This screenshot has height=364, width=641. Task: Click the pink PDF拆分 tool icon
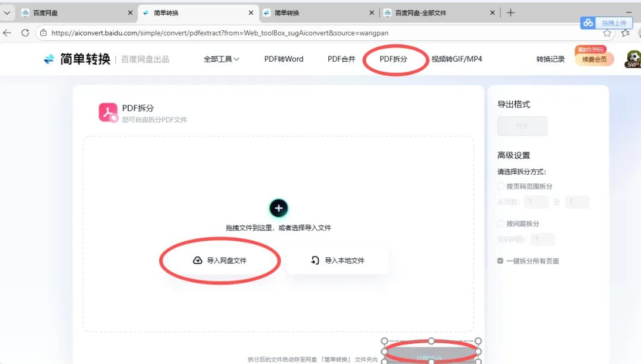pyautogui.click(x=108, y=113)
